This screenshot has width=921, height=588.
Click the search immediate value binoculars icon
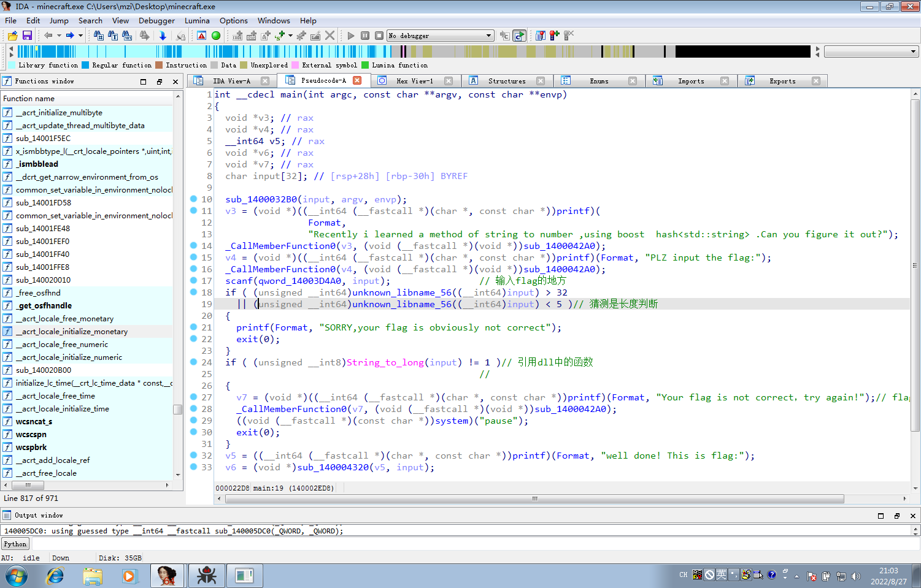[98, 36]
